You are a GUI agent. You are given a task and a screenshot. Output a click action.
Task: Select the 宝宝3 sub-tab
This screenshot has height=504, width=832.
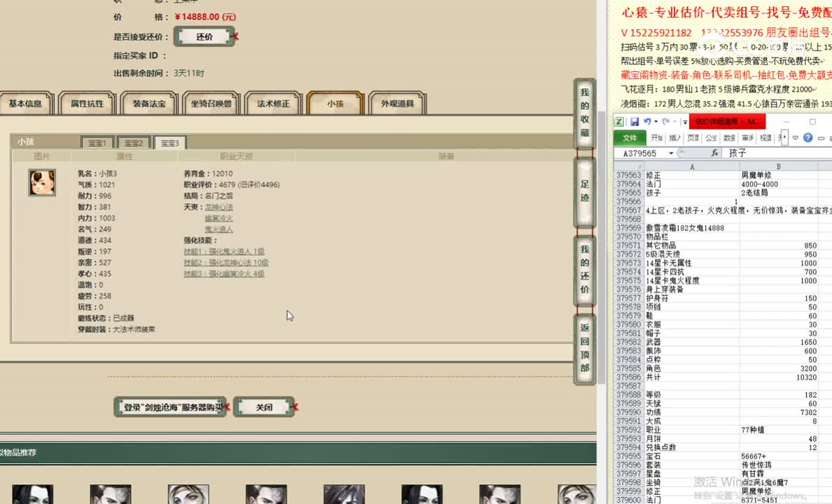169,143
